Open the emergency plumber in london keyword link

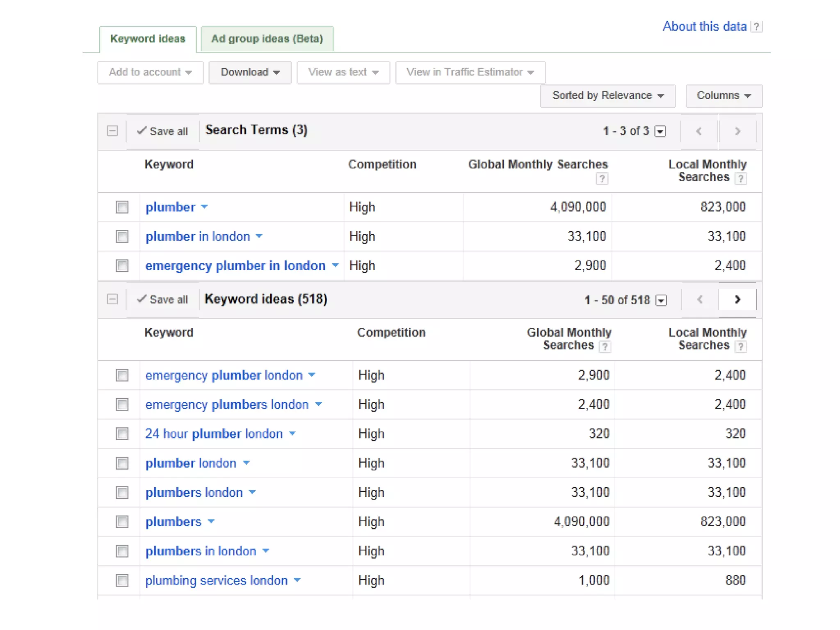pos(235,266)
